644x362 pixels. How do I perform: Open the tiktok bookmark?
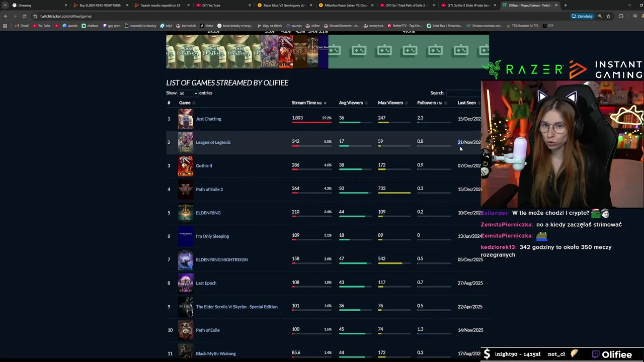tap(207, 26)
